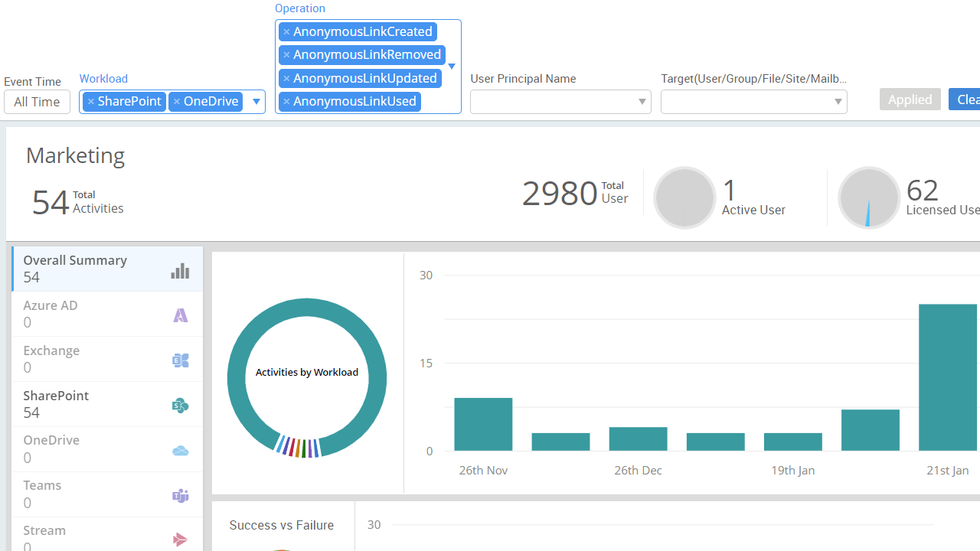Click the Active User gauge circle
Screen dimensions: 980x551
[684, 197]
